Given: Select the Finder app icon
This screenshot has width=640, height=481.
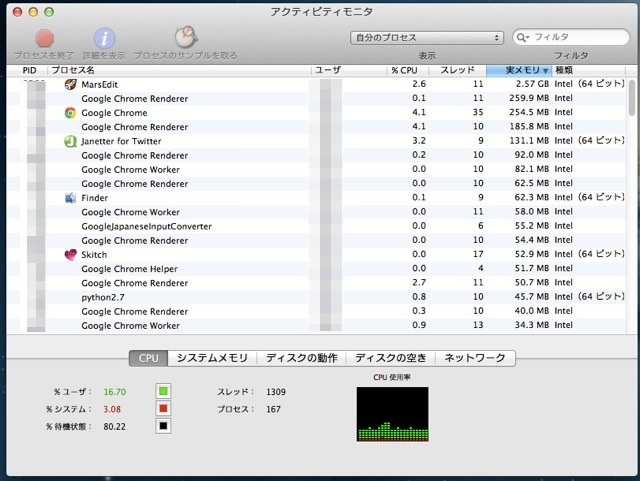Looking at the screenshot, I should click(70, 198).
